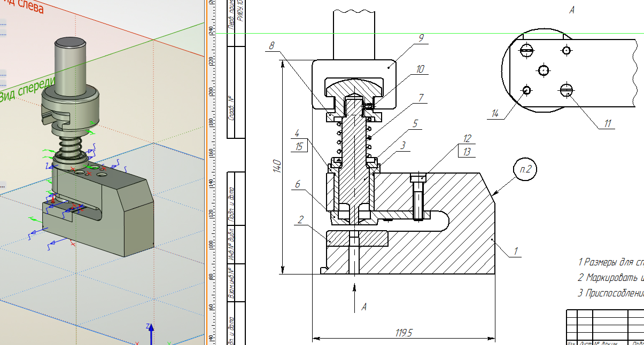Select position label 9 on drawing
The width and height of the screenshot is (644, 345).
pyautogui.click(x=422, y=37)
